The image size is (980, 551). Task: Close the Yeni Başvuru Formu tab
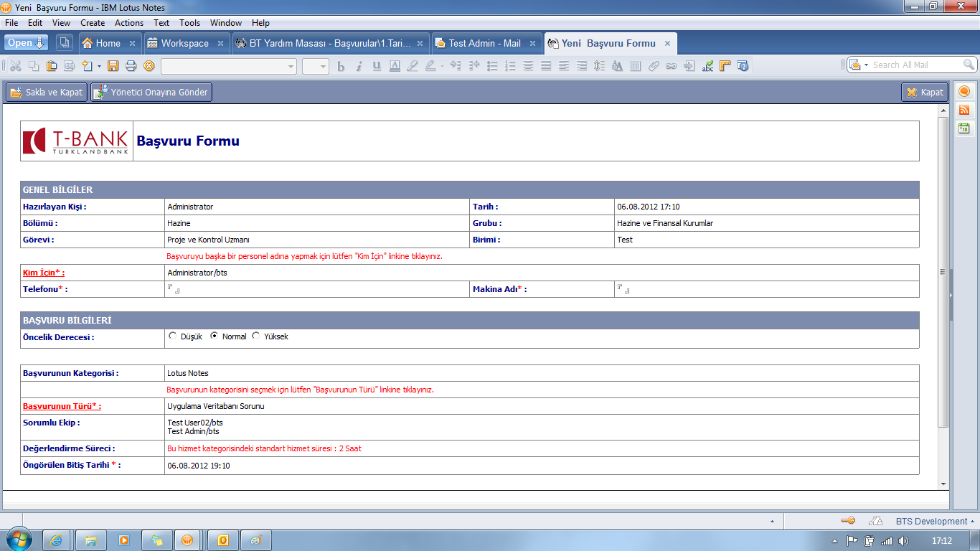[x=667, y=43]
